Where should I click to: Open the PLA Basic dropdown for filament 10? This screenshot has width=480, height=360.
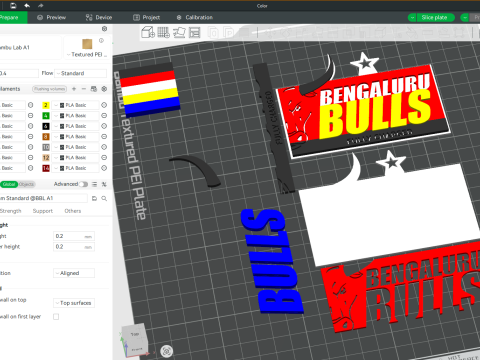76,147
